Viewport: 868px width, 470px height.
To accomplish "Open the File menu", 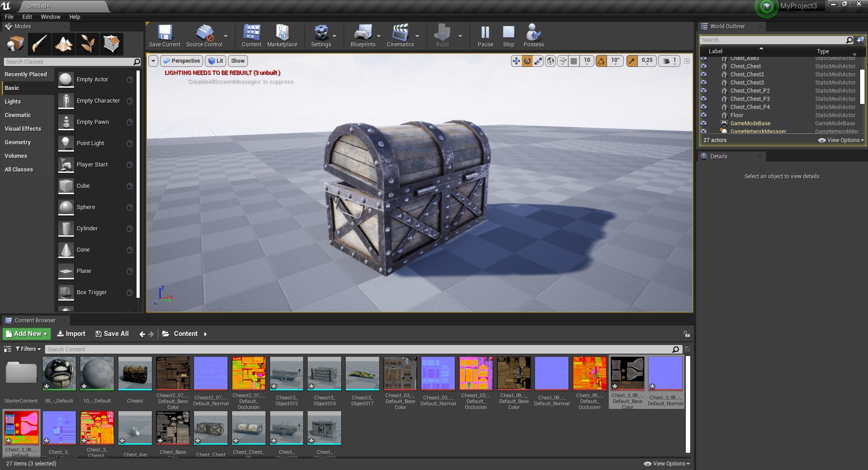I will (x=9, y=17).
